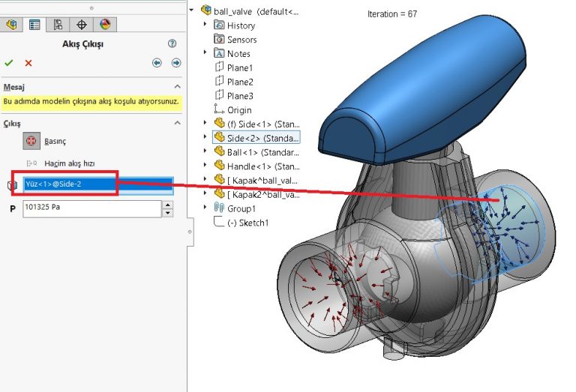The height and width of the screenshot is (392, 576).
Task: Go to previous step with back arrow
Action: 157,63
